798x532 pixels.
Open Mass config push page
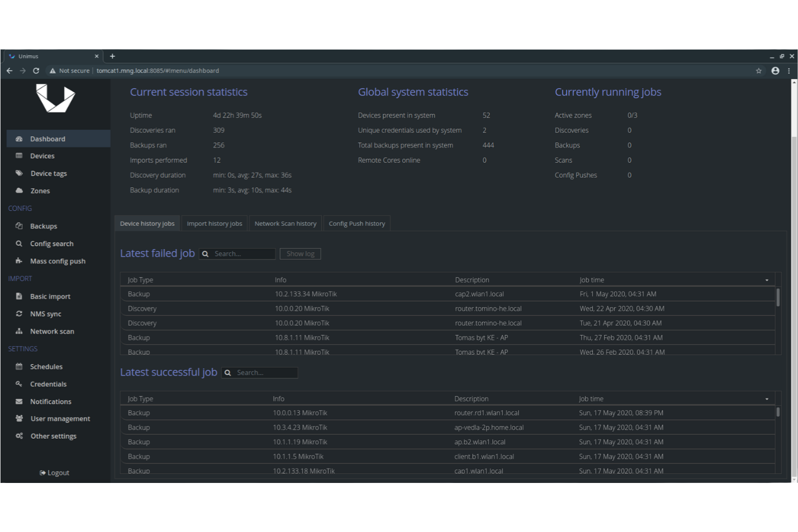point(58,261)
